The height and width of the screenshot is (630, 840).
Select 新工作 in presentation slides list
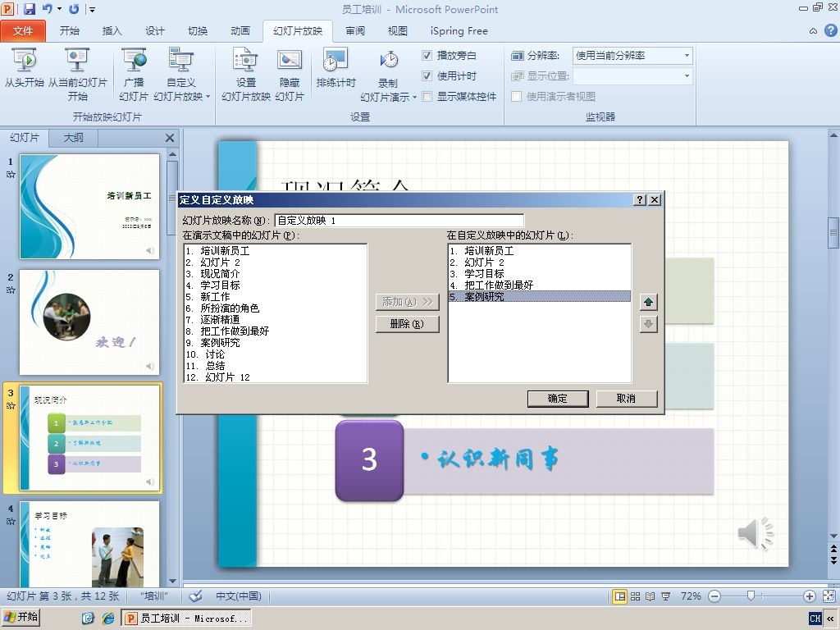276,297
